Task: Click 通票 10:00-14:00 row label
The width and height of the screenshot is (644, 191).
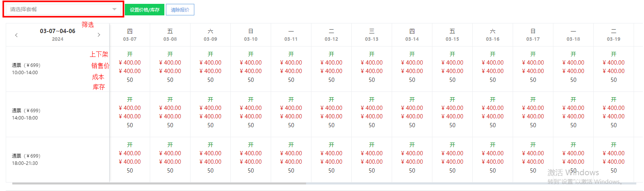Action: pyautogui.click(x=26, y=69)
